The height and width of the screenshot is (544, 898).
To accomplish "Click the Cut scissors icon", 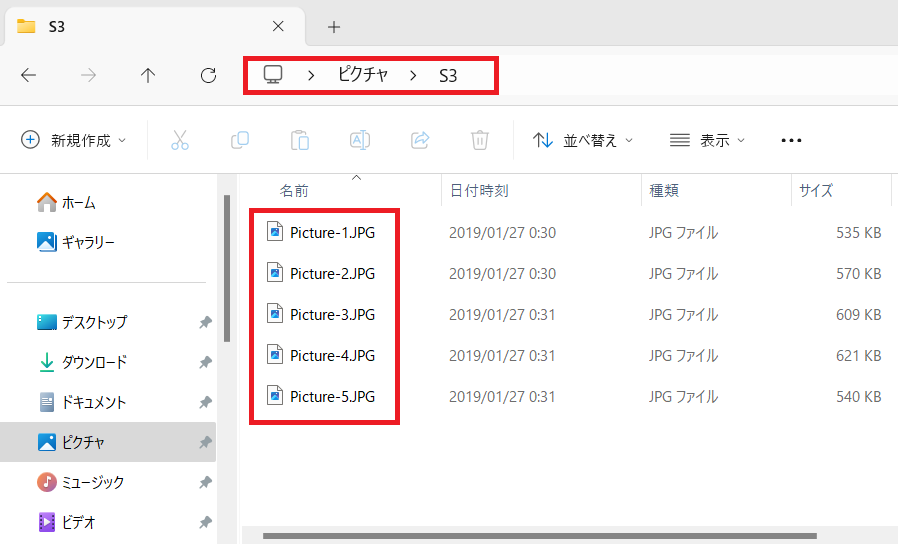I will (180, 140).
